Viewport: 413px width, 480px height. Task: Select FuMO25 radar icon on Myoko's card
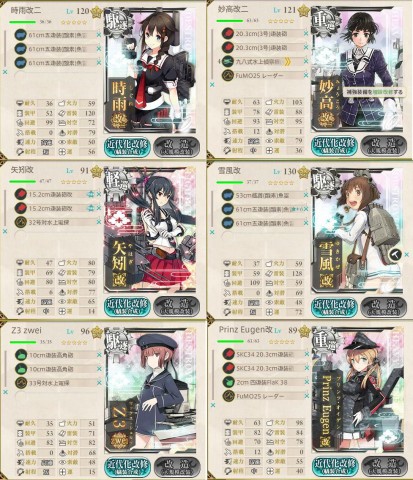228,76
